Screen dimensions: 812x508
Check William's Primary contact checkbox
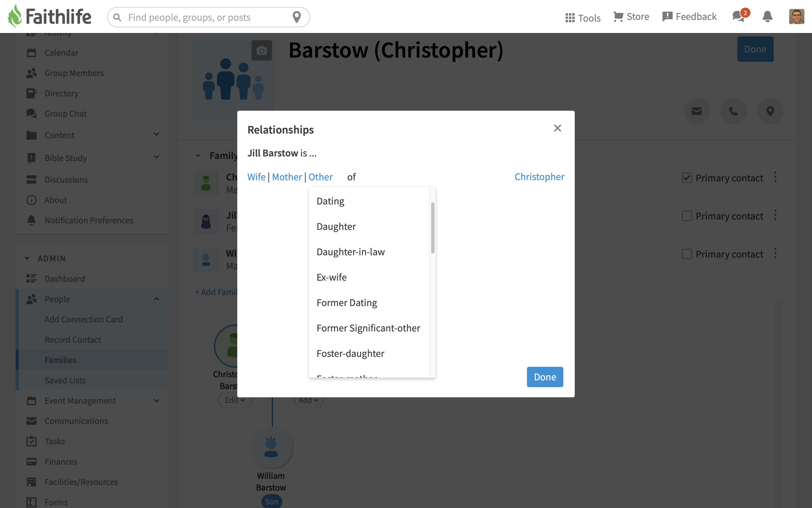[687, 254]
